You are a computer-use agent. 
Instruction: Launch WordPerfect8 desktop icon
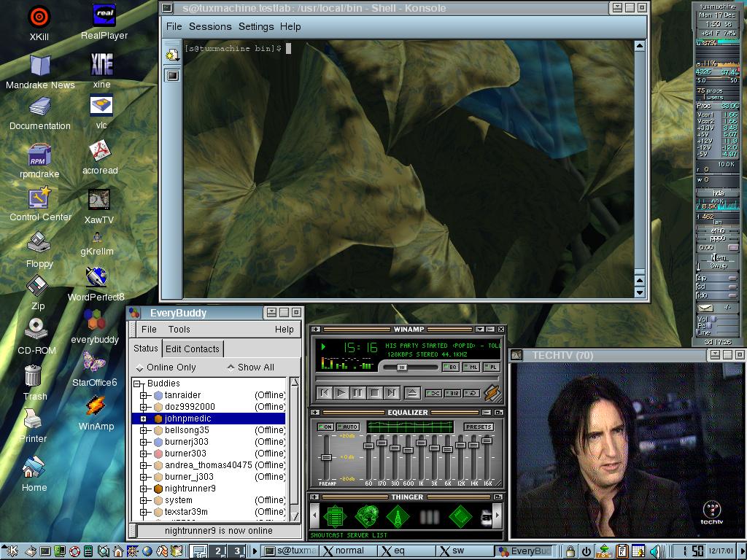pos(96,277)
